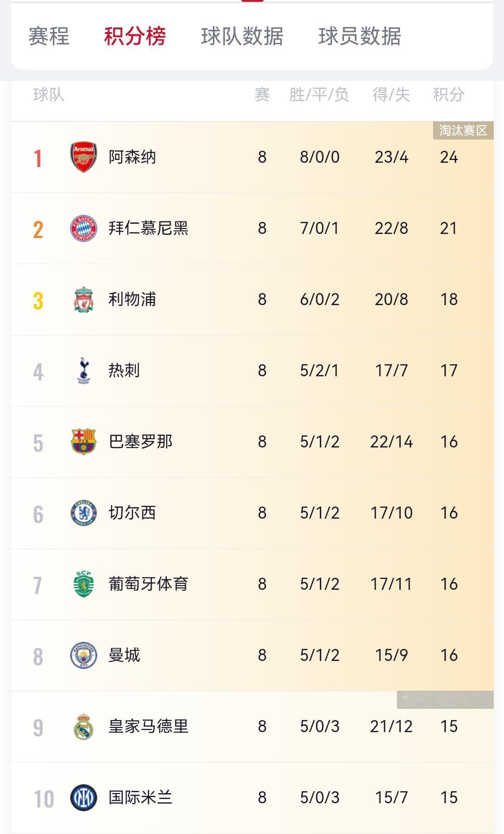Click the 拜仁慕尼黑 team name
Image resolution: width=504 pixels, height=834 pixels.
pyautogui.click(x=148, y=228)
